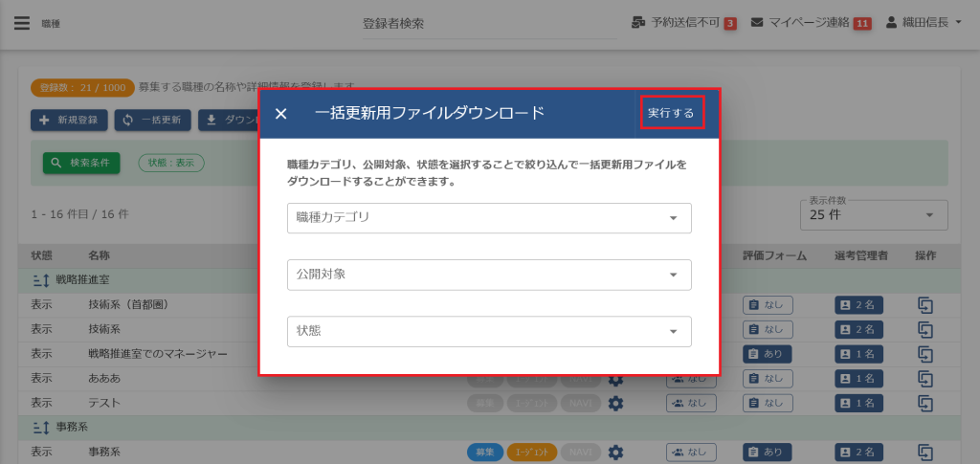Click copy icon for 技術系(首都圏) row
The height and width of the screenshot is (464, 980).
924,305
